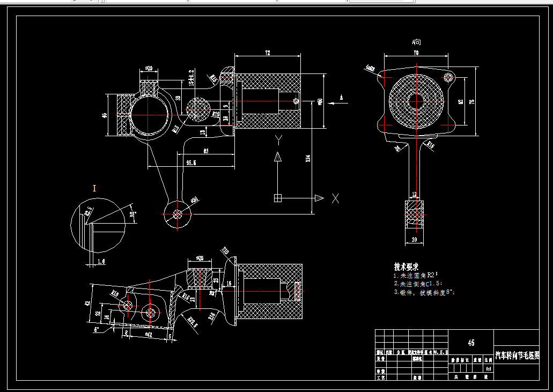Select the 124 vertical dimension text
This screenshot has width=553, height=392.
(x=308, y=158)
